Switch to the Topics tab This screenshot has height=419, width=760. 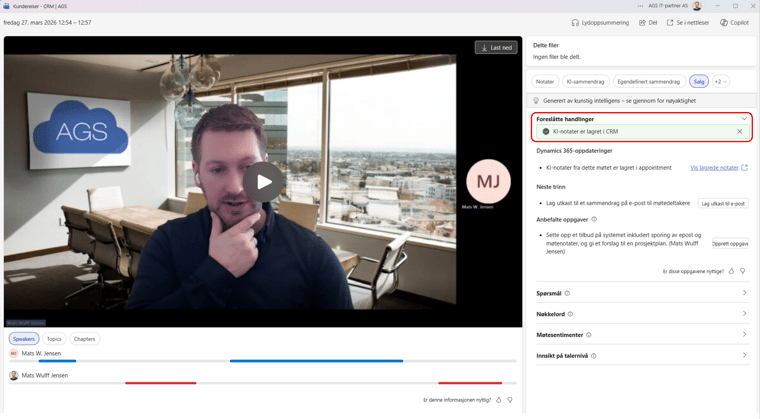[54, 339]
